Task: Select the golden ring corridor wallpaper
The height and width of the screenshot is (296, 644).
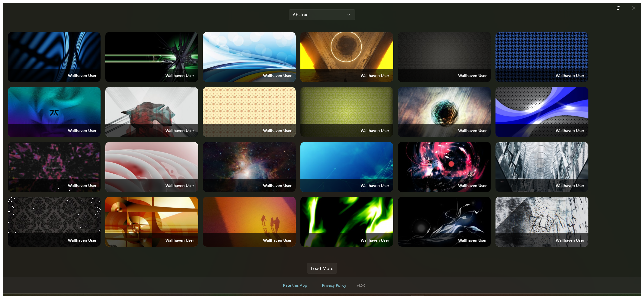Action: click(347, 57)
